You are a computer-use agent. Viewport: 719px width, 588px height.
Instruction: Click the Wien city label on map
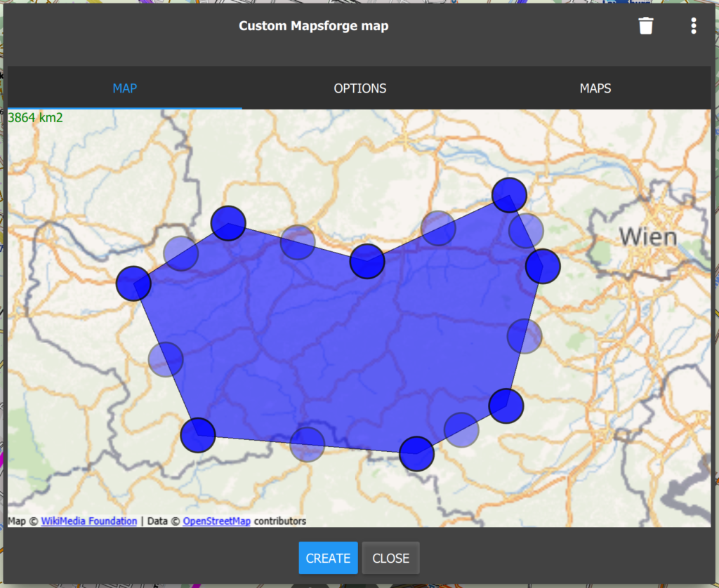click(x=647, y=236)
